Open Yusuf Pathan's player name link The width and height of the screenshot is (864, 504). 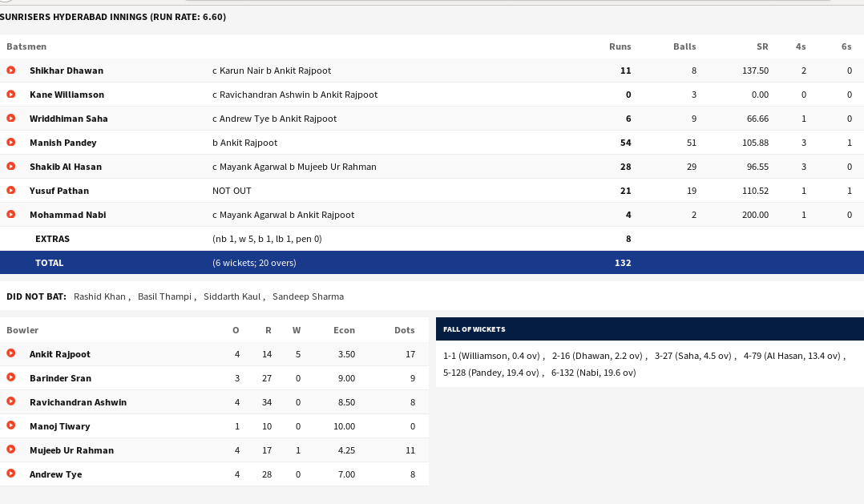(x=59, y=191)
